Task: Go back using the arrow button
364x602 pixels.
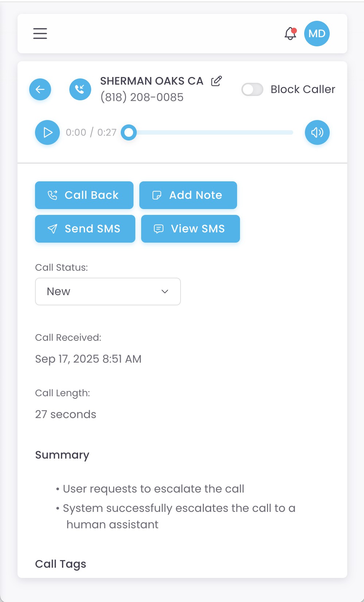Action: [40, 89]
